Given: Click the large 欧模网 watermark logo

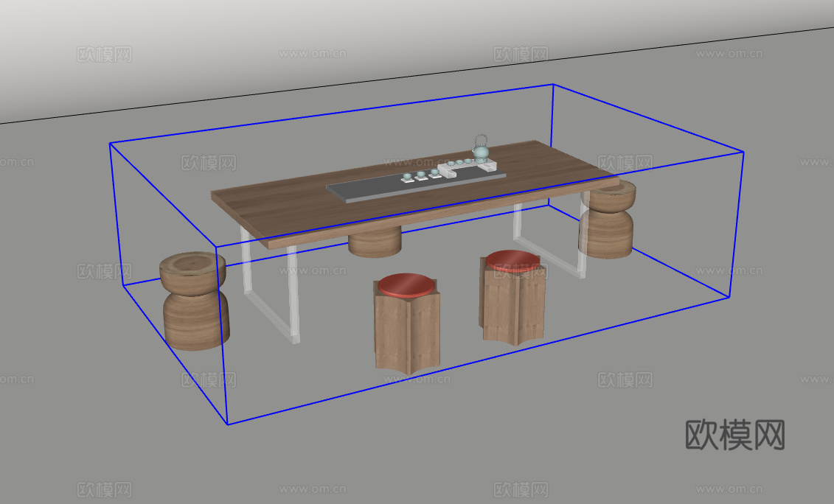Looking at the screenshot, I should click(x=734, y=435).
